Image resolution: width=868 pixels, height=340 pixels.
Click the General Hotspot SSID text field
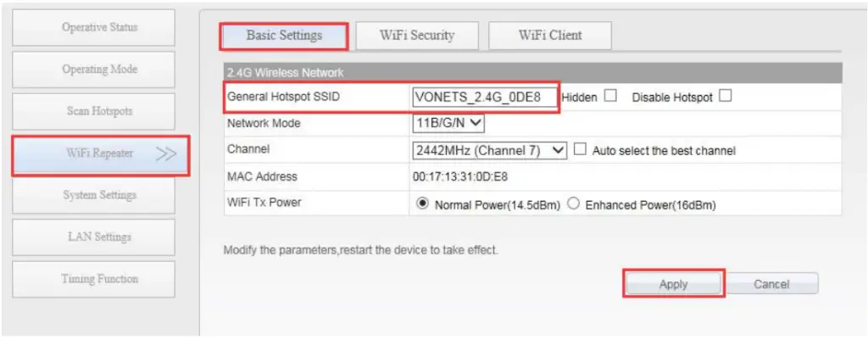[x=484, y=97]
